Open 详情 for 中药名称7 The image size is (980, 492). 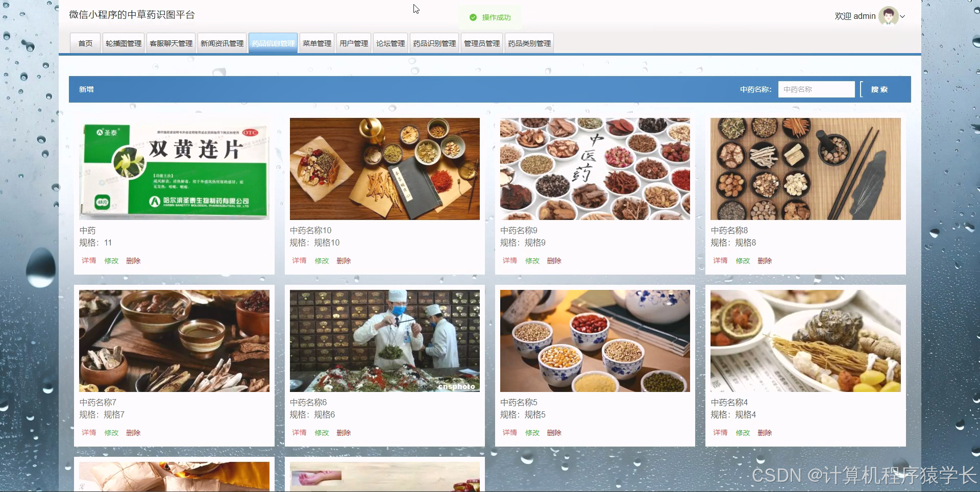tap(89, 433)
